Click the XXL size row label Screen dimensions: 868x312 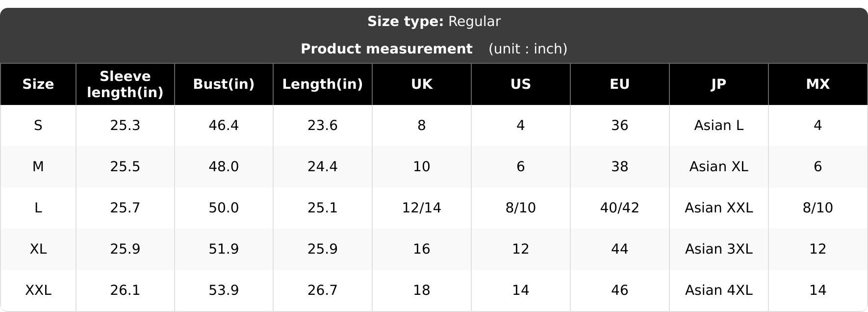click(38, 290)
